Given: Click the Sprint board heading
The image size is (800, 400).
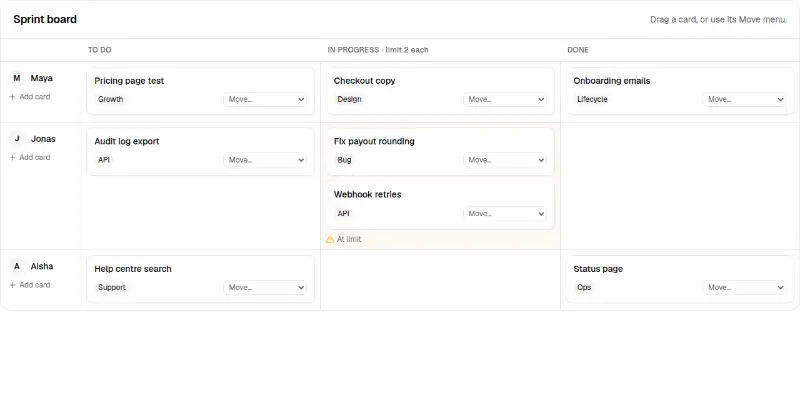Looking at the screenshot, I should pos(45,19).
